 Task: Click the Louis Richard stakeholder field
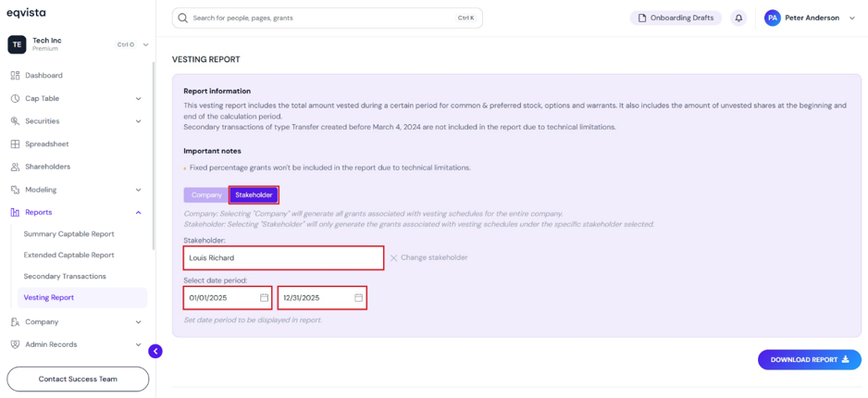pyautogui.click(x=283, y=258)
